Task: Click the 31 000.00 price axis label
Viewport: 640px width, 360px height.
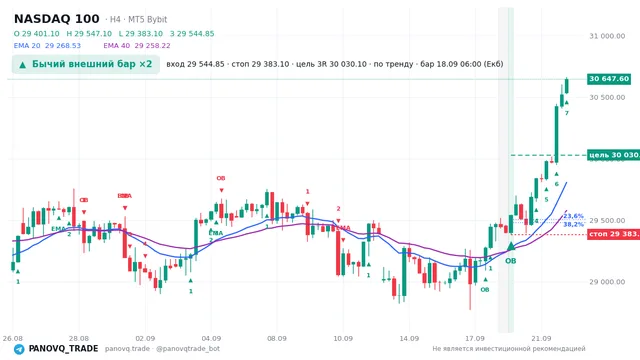Action: pos(607,36)
